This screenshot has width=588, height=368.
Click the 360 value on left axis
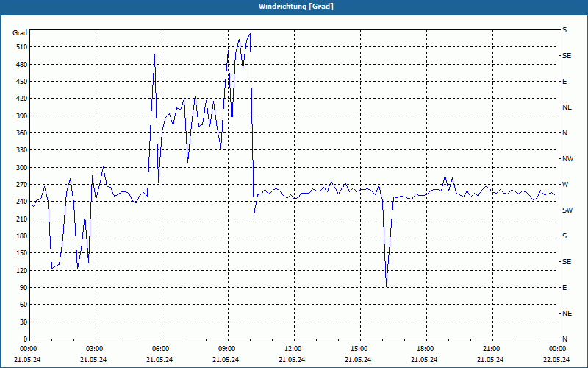tap(21, 133)
